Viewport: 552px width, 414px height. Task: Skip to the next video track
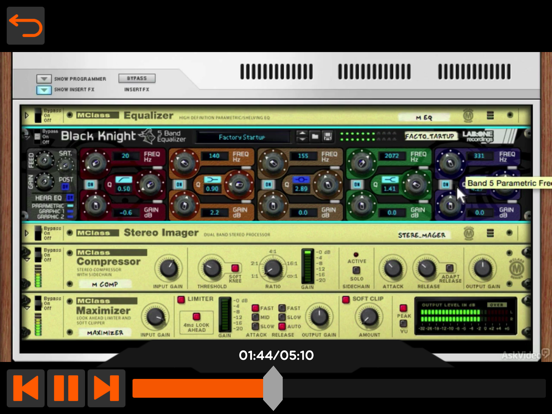[x=106, y=388]
